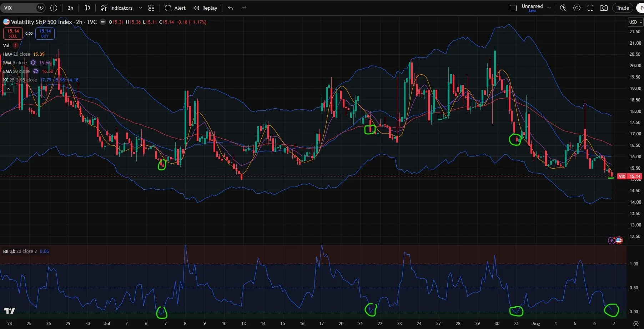Open the chart type candles icon
Screen dimensions: 644x329
tap(87, 8)
